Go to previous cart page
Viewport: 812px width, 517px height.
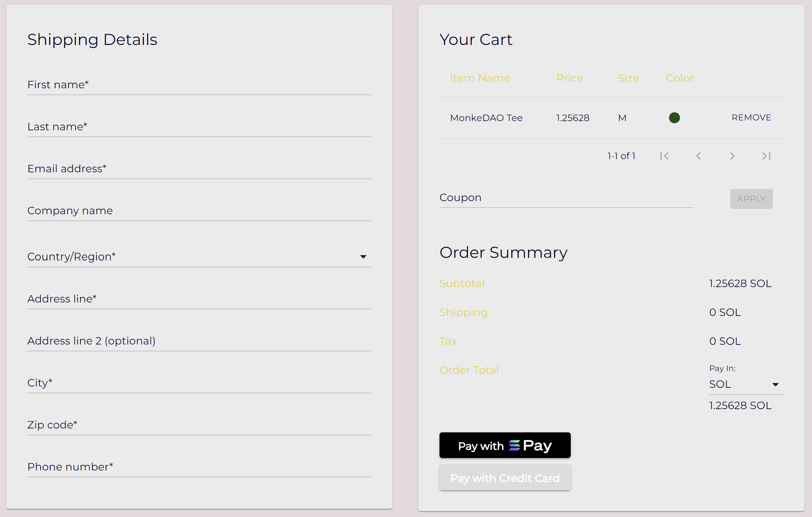(x=698, y=156)
